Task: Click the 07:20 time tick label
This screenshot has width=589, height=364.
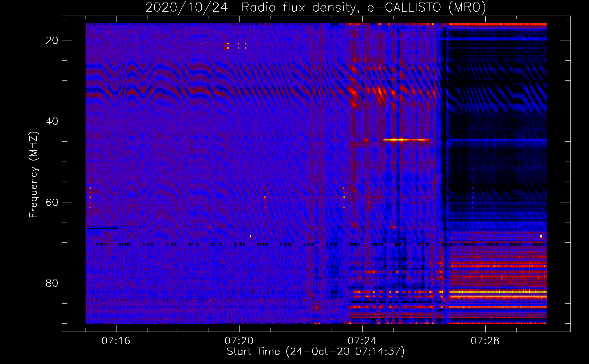Action: [x=239, y=341]
